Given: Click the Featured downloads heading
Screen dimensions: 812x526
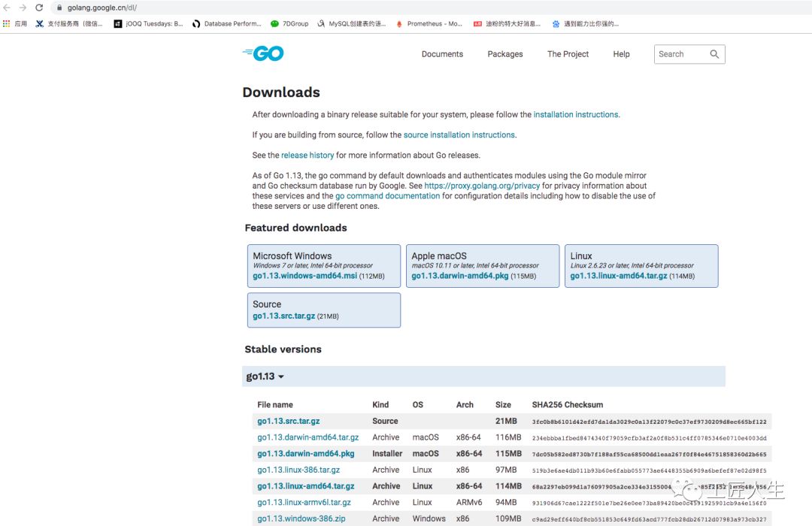Looking at the screenshot, I should click(x=295, y=228).
